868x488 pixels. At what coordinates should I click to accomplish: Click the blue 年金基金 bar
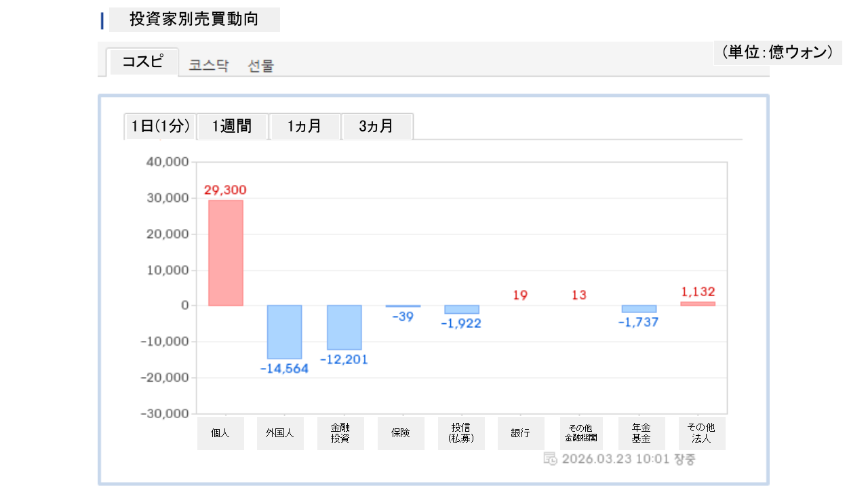(x=639, y=308)
